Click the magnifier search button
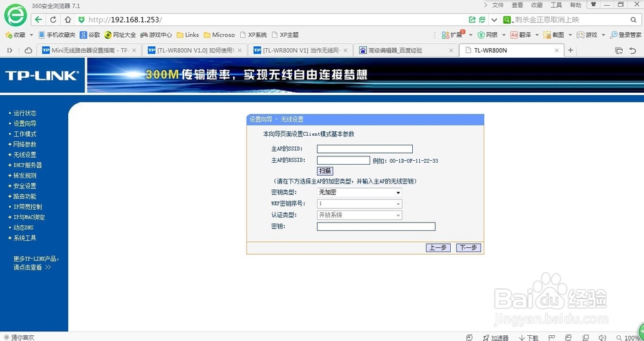 click(x=633, y=20)
